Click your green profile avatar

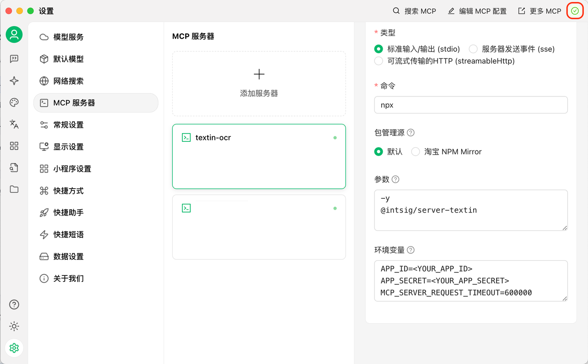[x=14, y=34]
